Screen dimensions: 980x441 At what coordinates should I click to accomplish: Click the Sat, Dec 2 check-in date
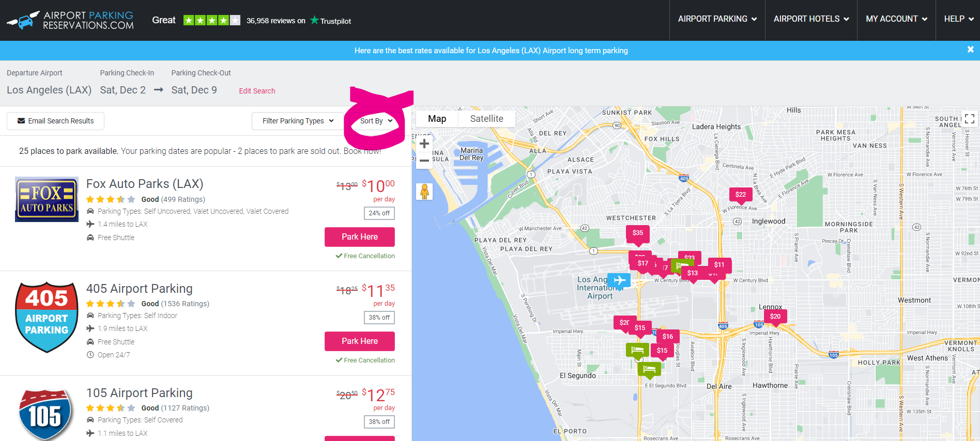tap(123, 90)
